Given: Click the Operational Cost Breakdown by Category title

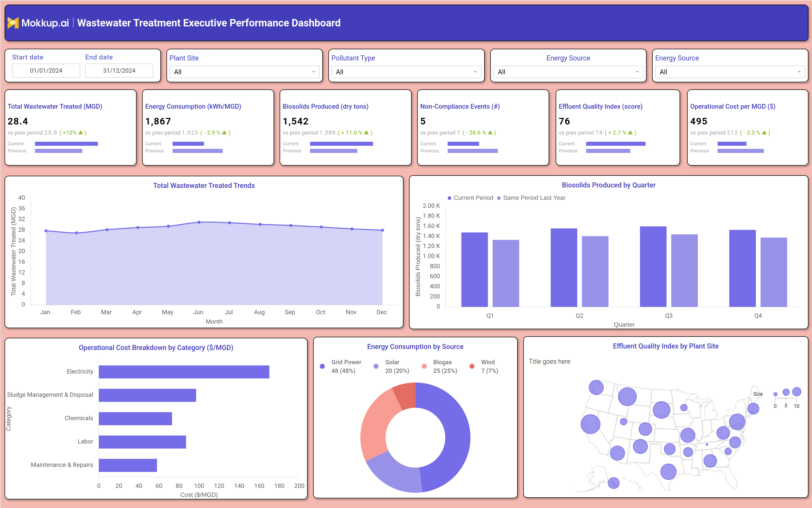Looking at the screenshot, I should pos(156,348).
